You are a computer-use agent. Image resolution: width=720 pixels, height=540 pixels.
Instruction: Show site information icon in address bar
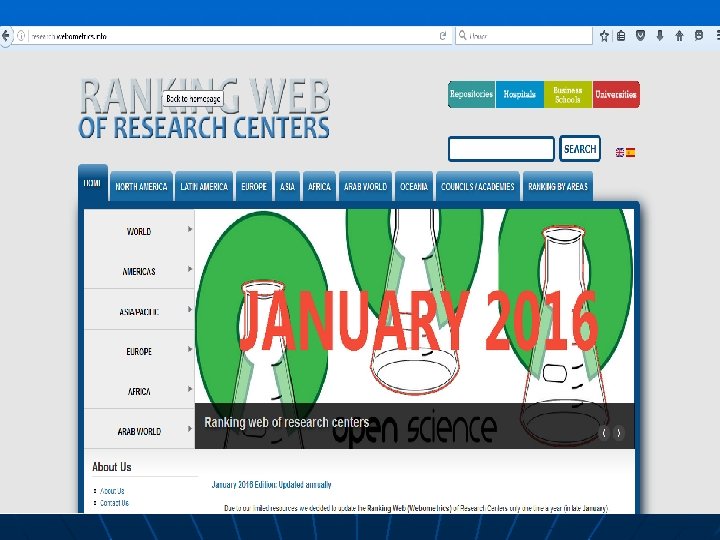click(x=21, y=36)
